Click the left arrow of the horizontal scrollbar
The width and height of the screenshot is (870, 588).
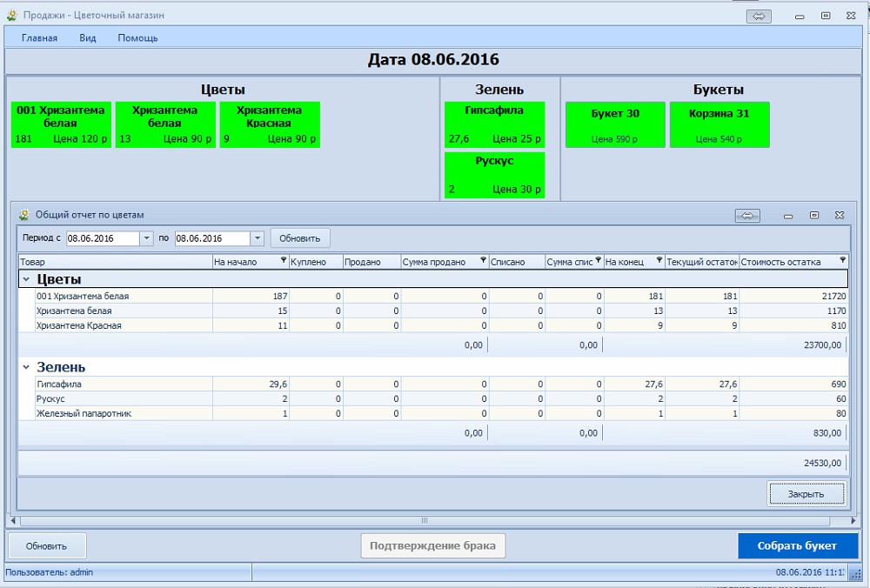(13, 520)
